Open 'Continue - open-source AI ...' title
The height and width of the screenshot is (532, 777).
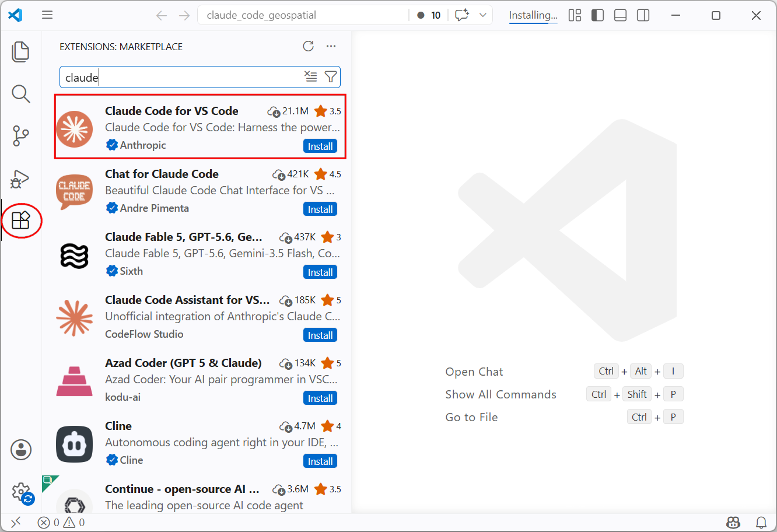coord(182,489)
